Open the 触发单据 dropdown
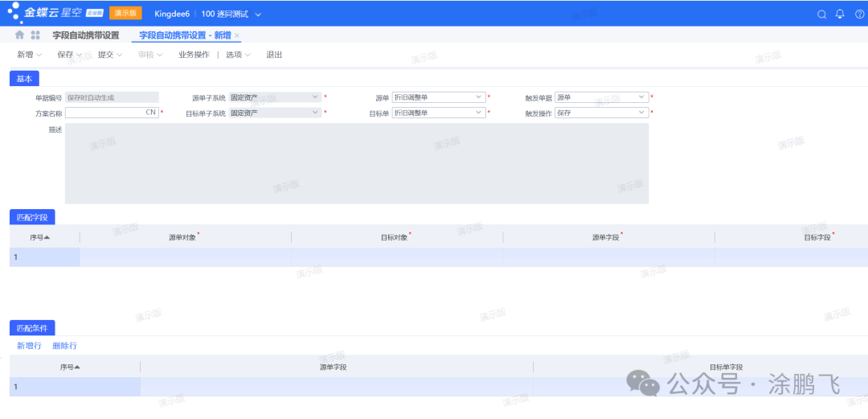The image size is (868, 419). point(641,97)
